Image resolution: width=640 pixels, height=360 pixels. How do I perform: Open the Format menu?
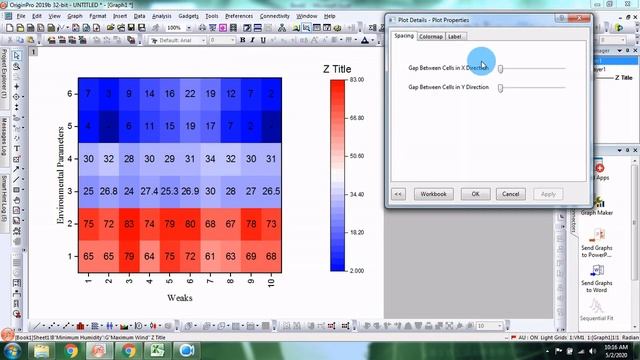pos(98,16)
